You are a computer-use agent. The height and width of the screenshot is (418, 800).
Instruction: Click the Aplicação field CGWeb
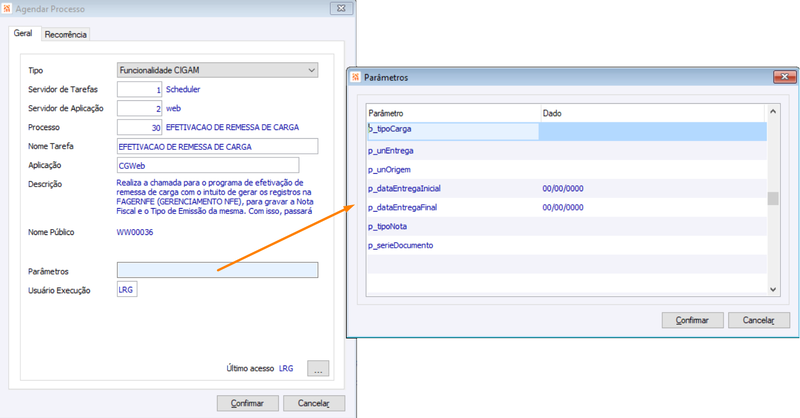point(208,165)
